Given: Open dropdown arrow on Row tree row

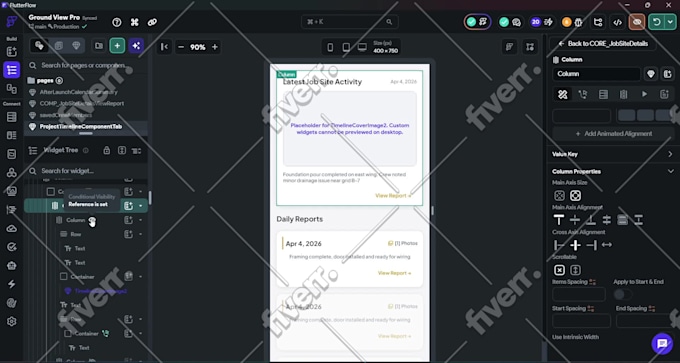Looking at the screenshot, I should pos(141,234).
